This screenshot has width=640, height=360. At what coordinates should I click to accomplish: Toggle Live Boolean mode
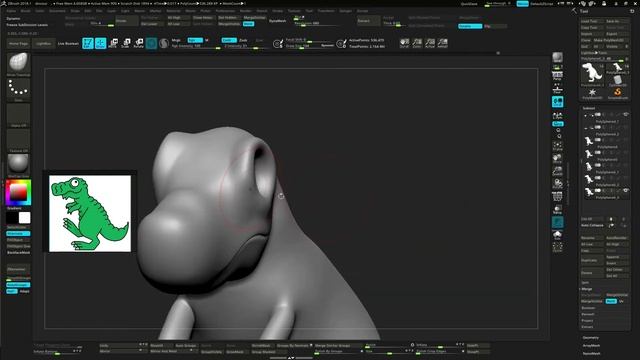click(68, 43)
